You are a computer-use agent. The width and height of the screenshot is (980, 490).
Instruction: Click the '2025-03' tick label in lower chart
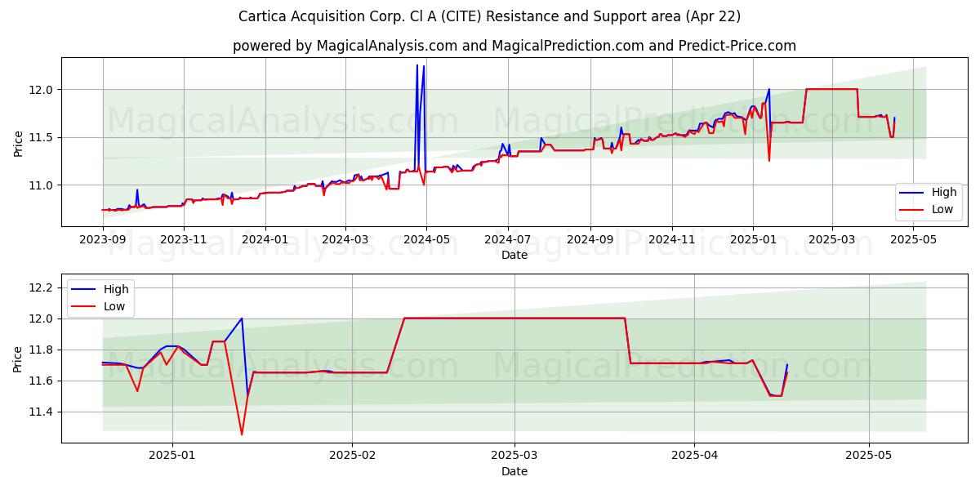(x=515, y=457)
